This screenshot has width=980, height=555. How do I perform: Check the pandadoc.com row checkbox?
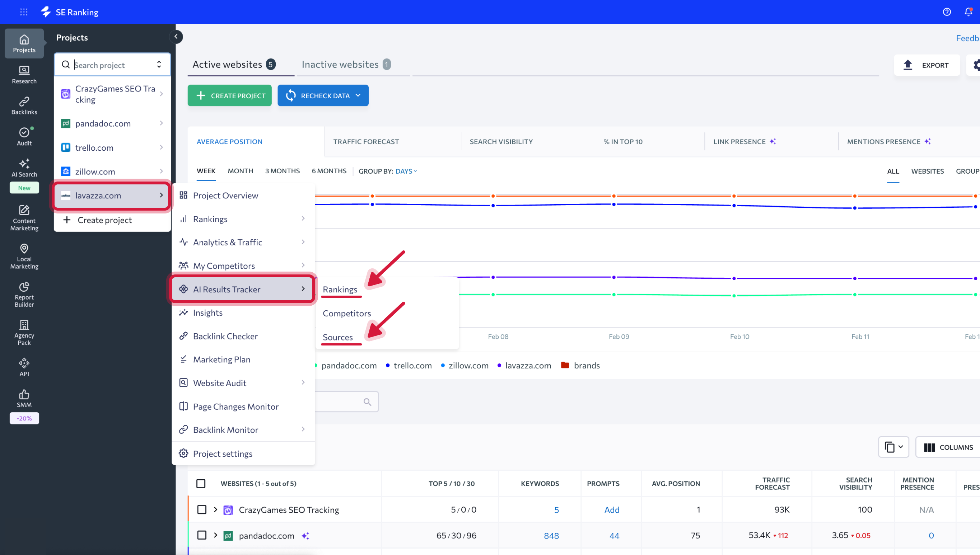pyautogui.click(x=201, y=535)
